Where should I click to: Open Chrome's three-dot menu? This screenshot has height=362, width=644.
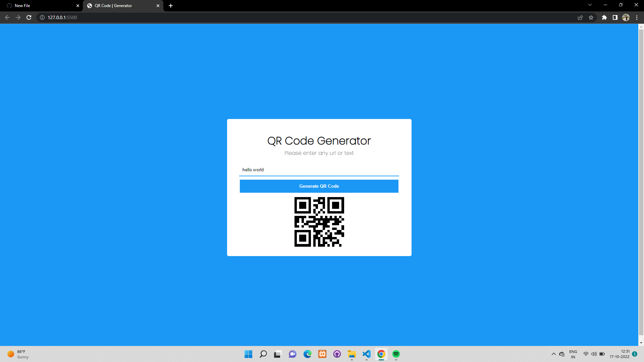coord(637,17)
